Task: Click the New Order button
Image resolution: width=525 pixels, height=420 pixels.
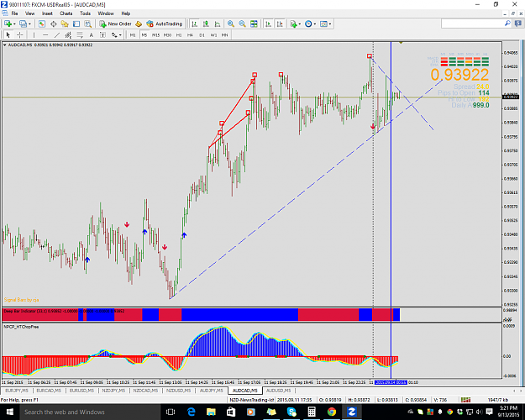Action: (x=116, y=24)
